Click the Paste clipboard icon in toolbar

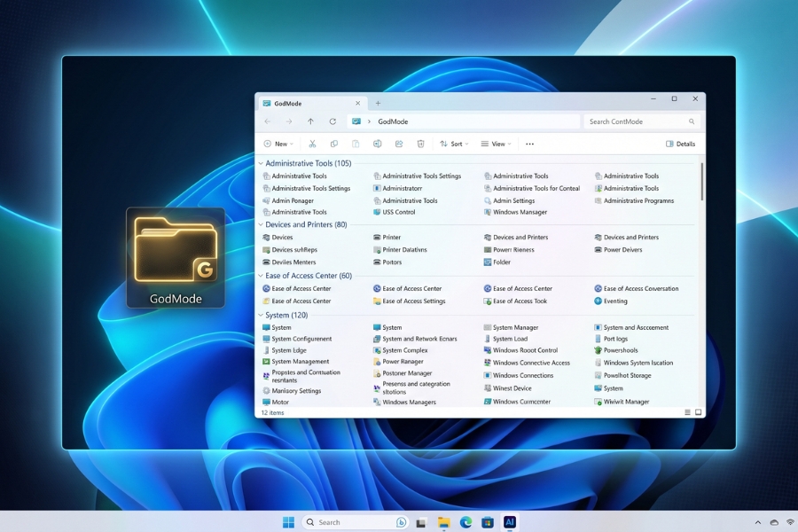click(x=356, y=144)
